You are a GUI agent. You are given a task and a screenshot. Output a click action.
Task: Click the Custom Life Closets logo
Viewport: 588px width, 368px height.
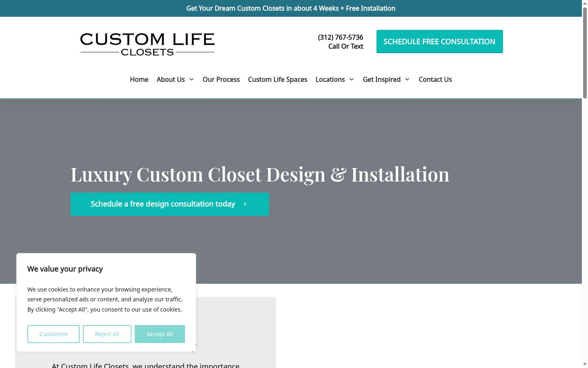(x=147, y=44)
